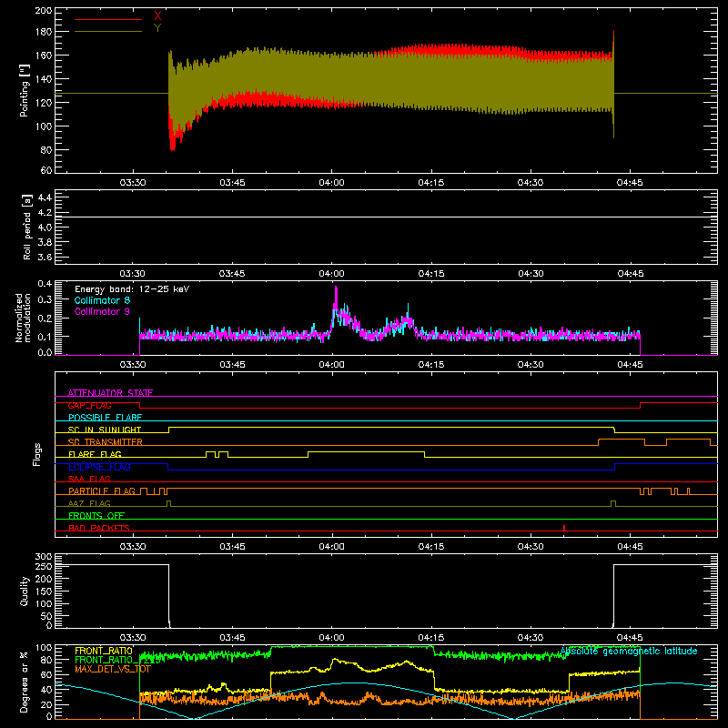
Task: Click the Collimator 9 legend entry
Action: pos(102,311)
